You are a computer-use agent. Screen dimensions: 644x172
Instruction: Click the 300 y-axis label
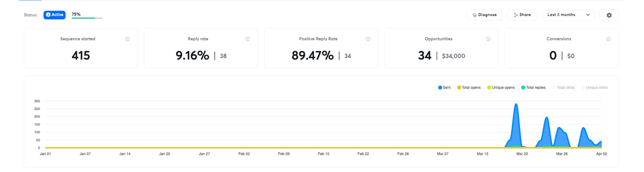point(37,101)
